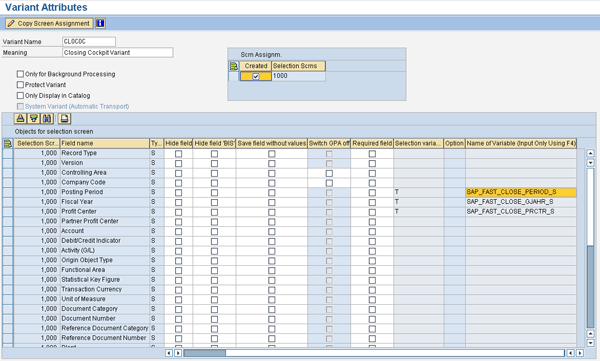Select the row marker for Profit Center
Screen dimensions: 600x361
(x=8, y=212)
